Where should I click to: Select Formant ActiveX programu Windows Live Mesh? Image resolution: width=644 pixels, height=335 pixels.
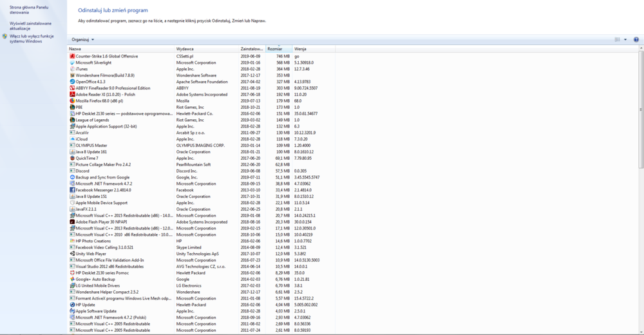click(x=201, y=298)
